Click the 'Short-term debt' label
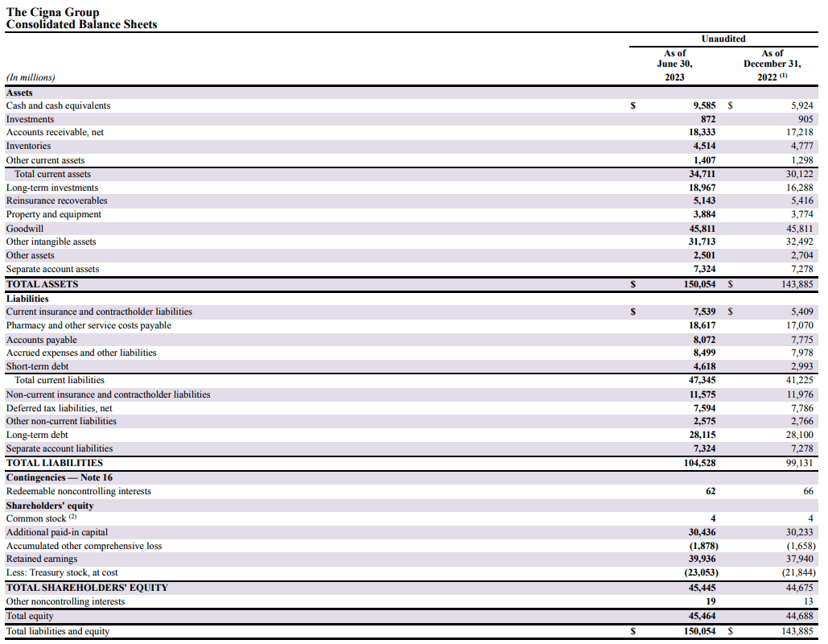The width and height of the screenshot is (828, 644). (38, 366)
